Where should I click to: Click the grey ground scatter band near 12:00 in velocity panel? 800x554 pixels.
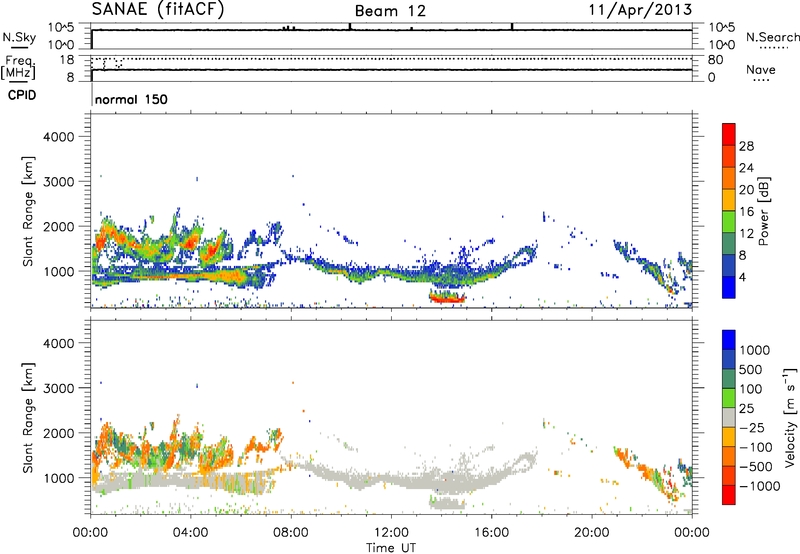391,482
